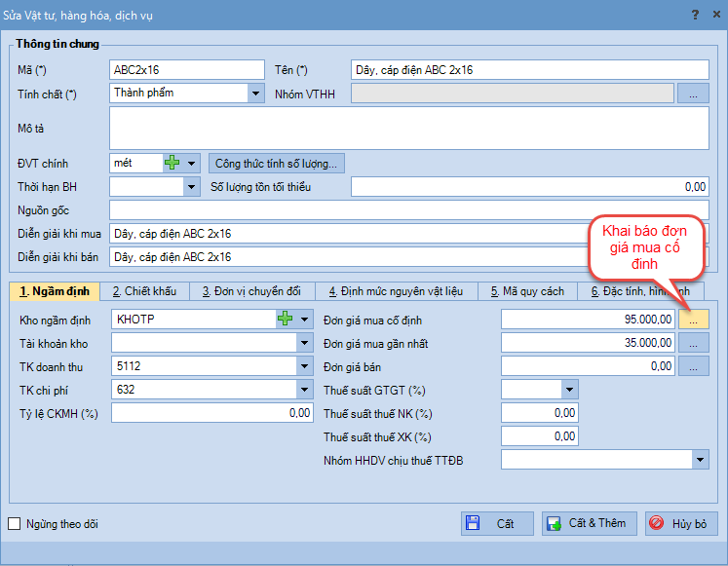Expand the Thuế suất GTGT dropdown
The image size is (728, 566).
tap(569, 390)
